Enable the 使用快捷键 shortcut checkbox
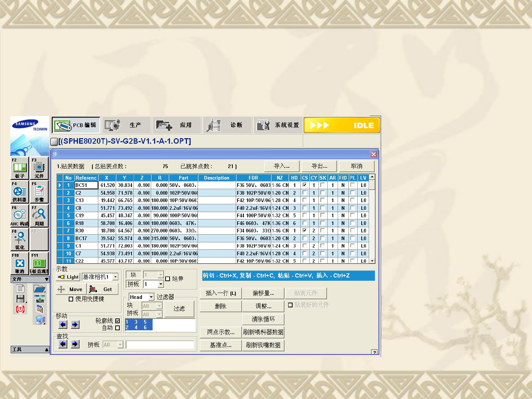Image resolution: width=532 pixels, height=399 pixels. click(x=71, y=299)
